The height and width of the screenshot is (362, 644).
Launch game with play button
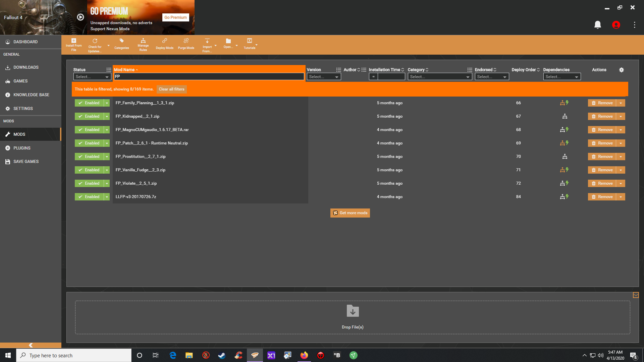pos(80,17)
